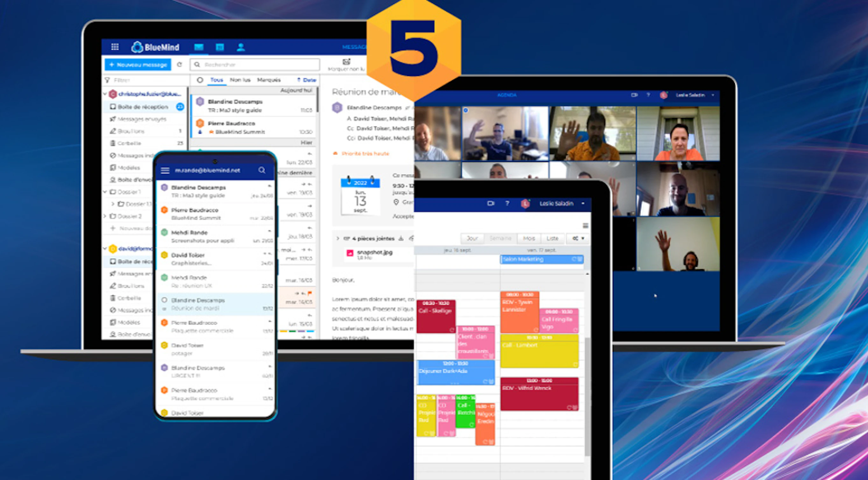This screenshot has height=480, width=868.
Task: Open the calendar settings dropdown next to Liste
Action: click(x=578, y=238)
